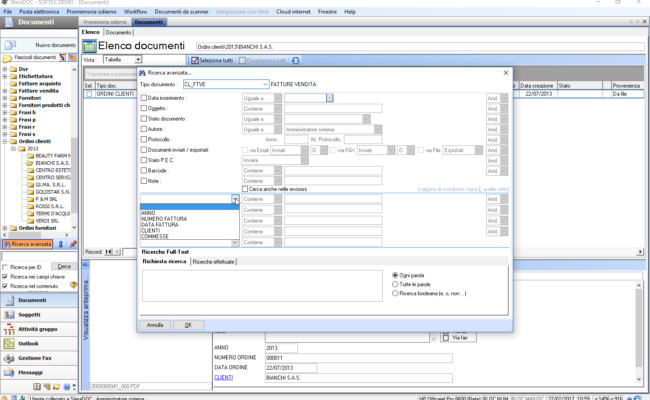
Task: Follow the CLIENTI link
Action: coord(223,377)
